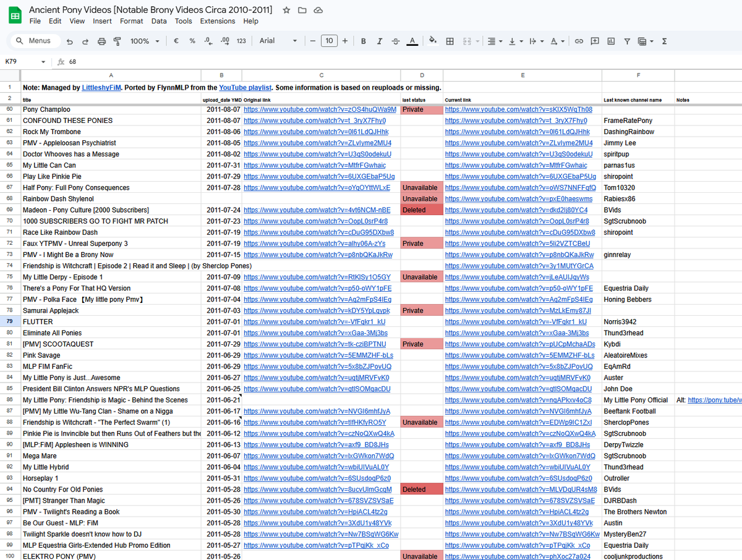Click the font size field showing 10
The image size is (742, 560).
(329, 41)
